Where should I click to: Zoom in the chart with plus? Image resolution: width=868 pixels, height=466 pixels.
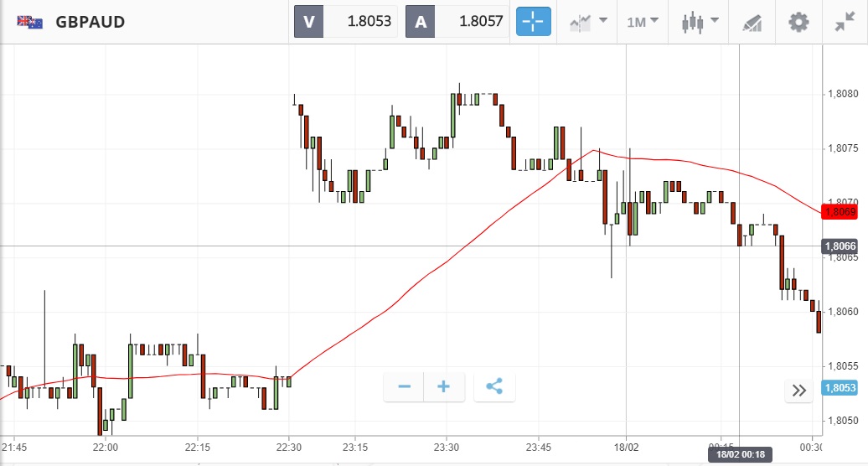point(444,386)
